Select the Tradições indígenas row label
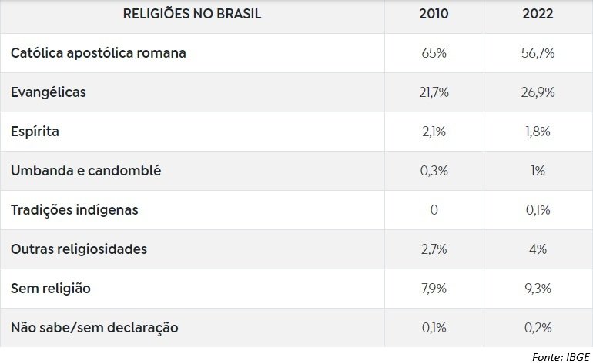The height and width of the screenshot is (364, 593). [x=75, y=210]
